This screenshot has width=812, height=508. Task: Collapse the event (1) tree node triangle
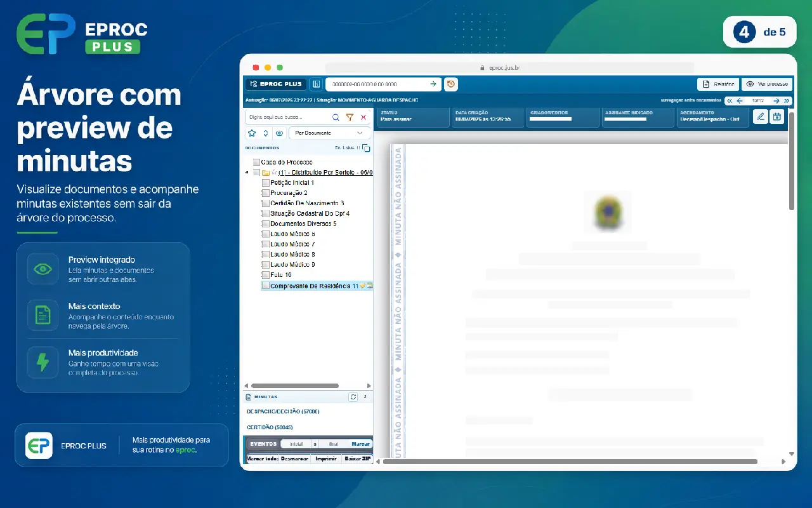click(x=247, y=173)
